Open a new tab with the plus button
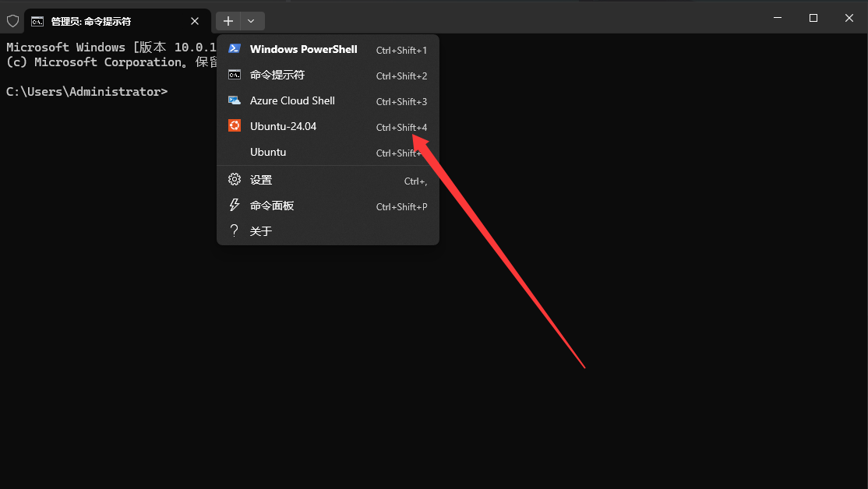The width and height of the screenshot is (868, 489). point(228,21)
